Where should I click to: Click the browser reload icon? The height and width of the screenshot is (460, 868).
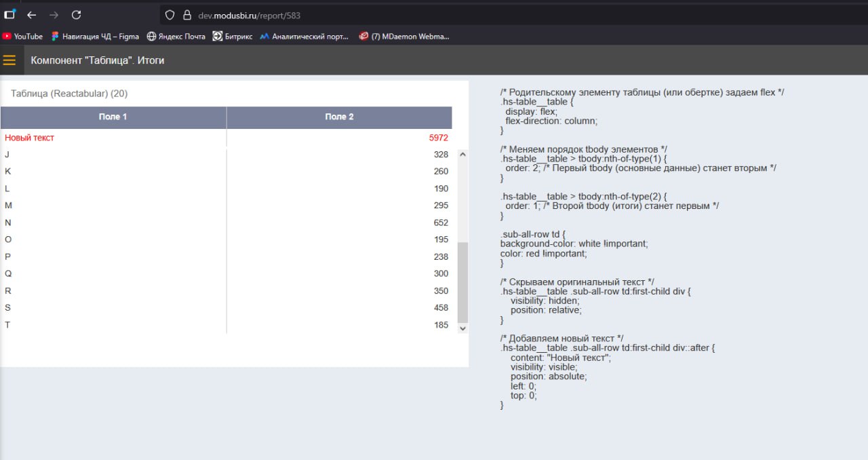click(x=76, y=15)
